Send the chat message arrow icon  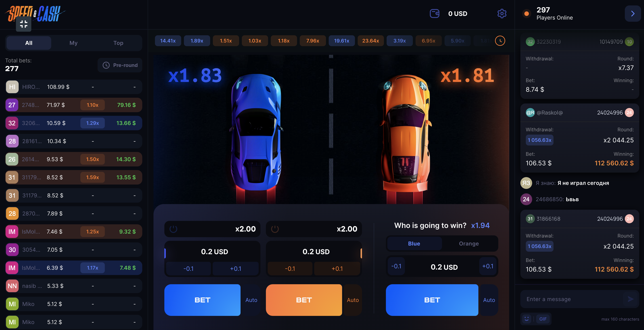tap(630, 299)
